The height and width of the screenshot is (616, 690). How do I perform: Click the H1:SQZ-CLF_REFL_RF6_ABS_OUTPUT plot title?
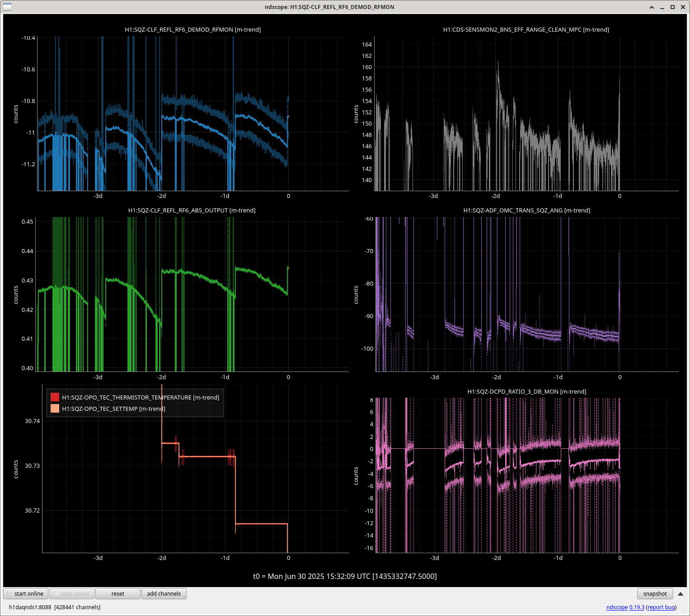tap(192, 210)
